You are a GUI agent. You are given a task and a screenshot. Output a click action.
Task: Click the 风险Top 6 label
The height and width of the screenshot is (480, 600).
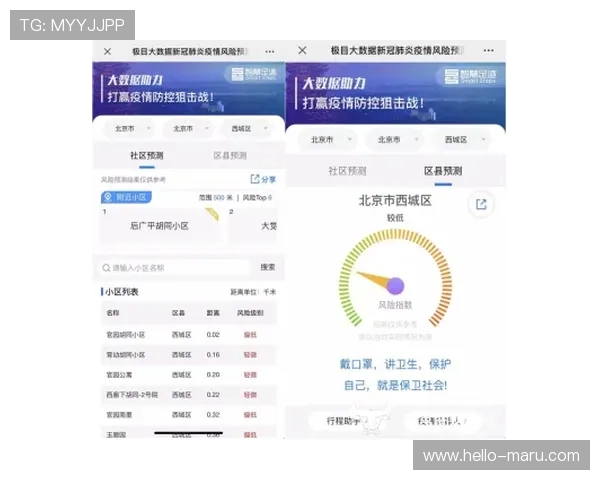tap(257, 198)
